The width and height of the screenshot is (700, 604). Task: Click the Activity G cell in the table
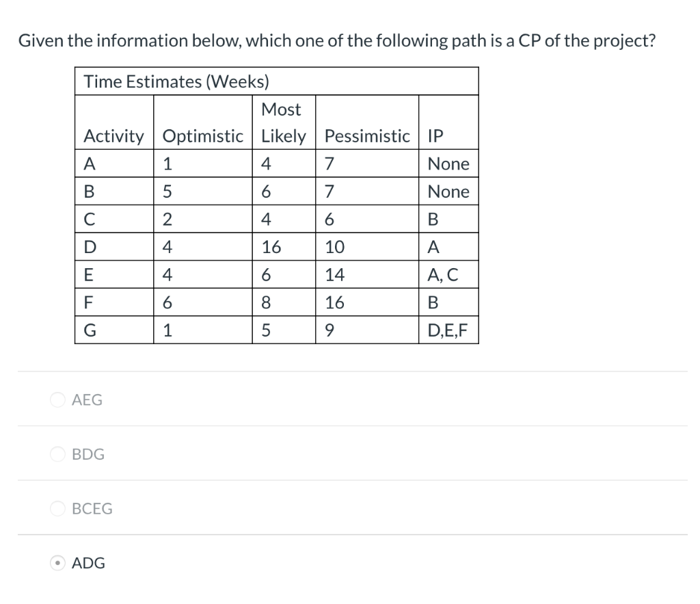click(114, 330)
